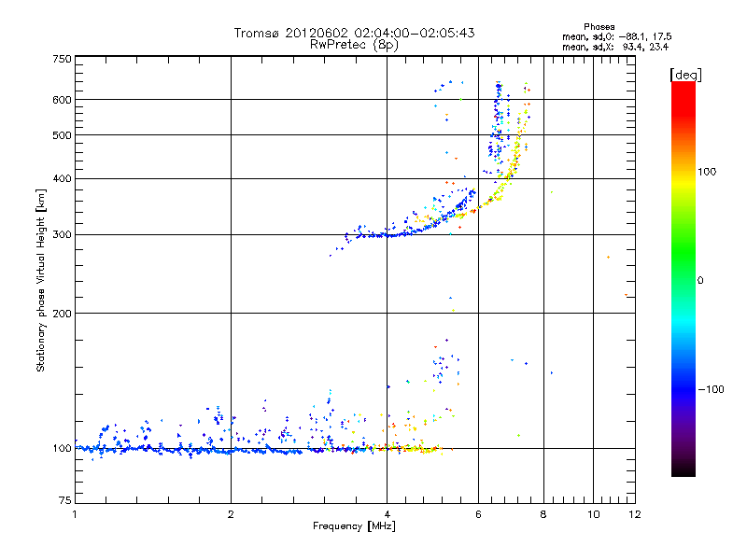Click y-axis tick label "300"

pyautogui.click(x=62, y=235)
